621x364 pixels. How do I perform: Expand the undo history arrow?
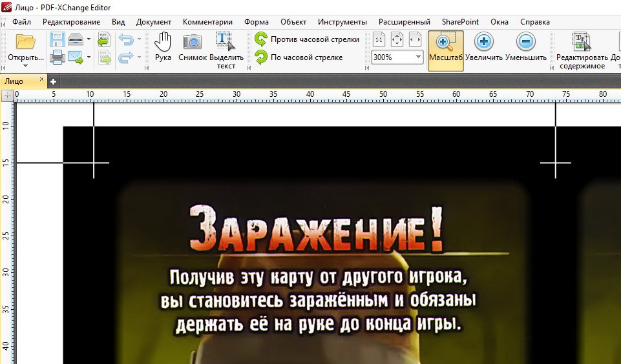139,39
